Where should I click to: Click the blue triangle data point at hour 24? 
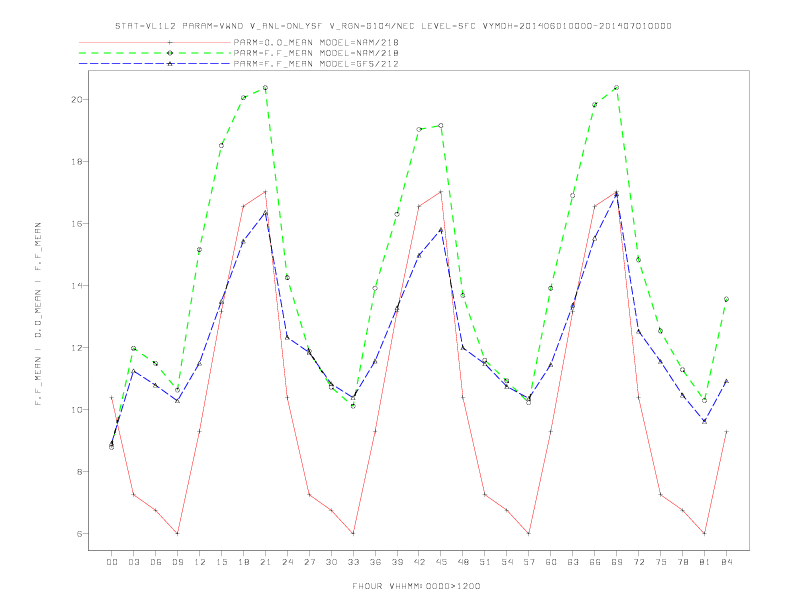pyautogui.click(x=287, y=337)
